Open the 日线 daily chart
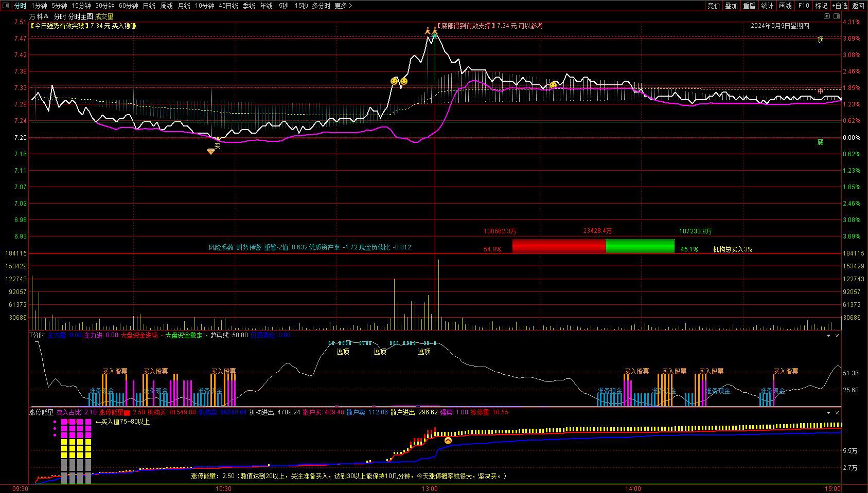The image size is (868, 493). [149, 6]
